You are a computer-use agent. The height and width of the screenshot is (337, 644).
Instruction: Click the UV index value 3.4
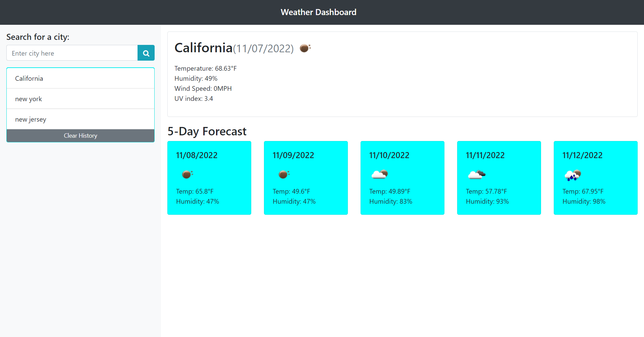[209, 98]
